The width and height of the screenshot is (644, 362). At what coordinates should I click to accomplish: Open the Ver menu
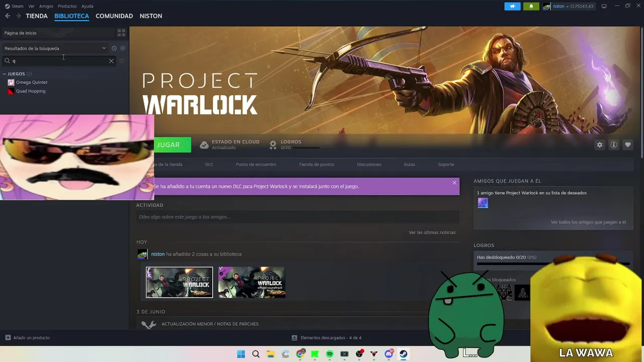pyautogui.click(x=31, y=6)
